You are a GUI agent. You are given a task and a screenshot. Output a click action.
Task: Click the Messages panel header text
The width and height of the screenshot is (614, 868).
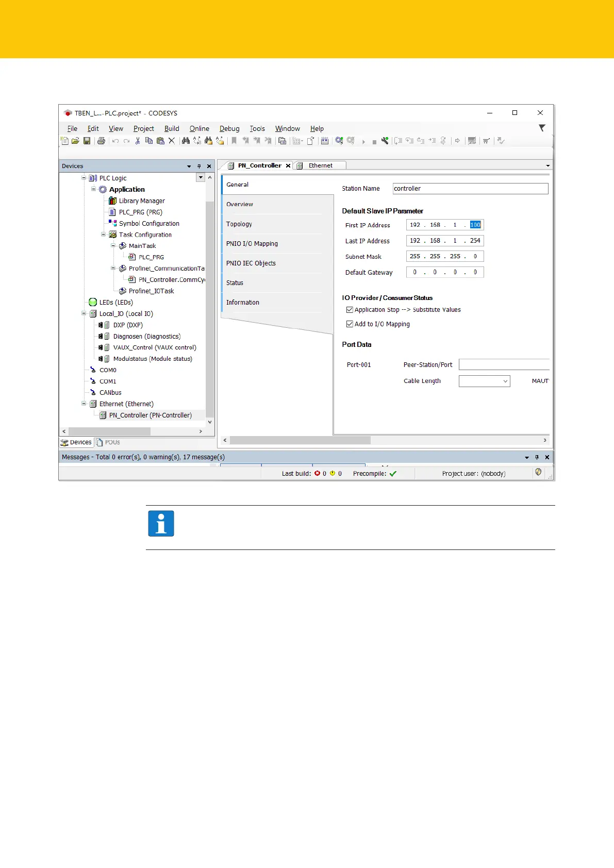pos(143,457)
